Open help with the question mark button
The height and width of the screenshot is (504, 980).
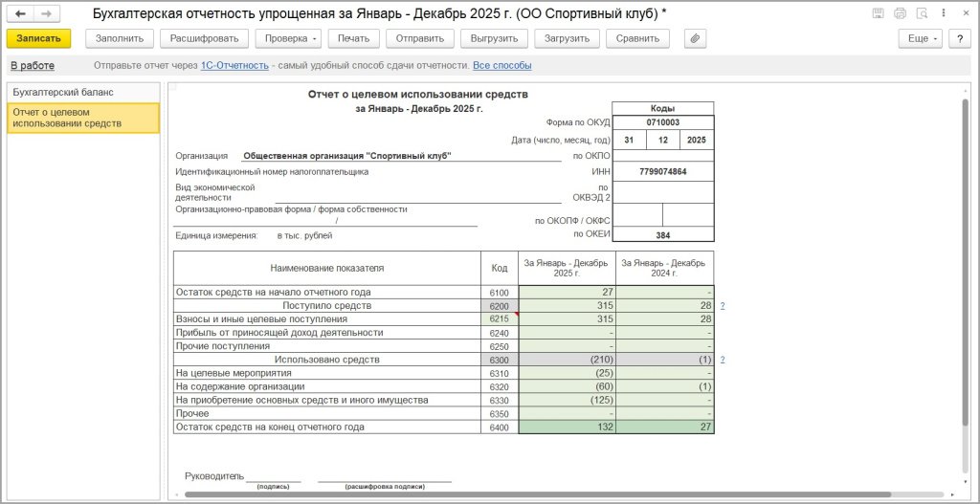pyautogui.click(x=959, y=38)
